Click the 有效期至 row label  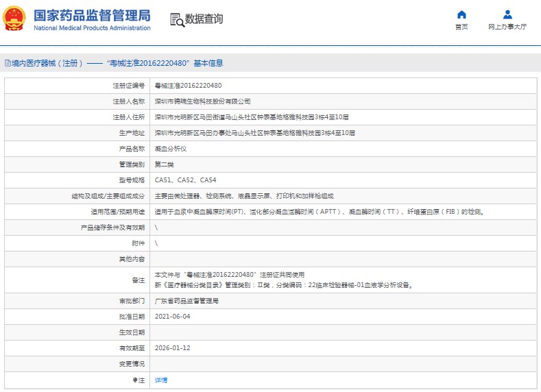[132, 348]
